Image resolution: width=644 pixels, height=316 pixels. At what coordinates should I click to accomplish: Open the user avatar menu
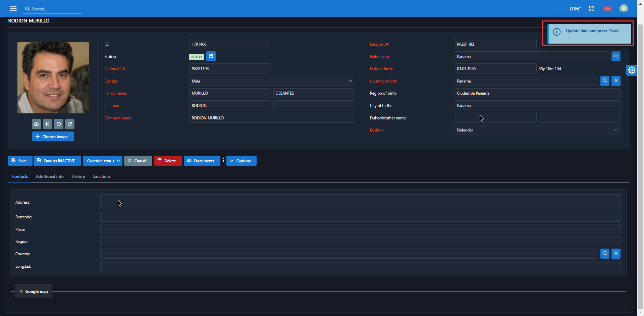[x=624, y=9]
